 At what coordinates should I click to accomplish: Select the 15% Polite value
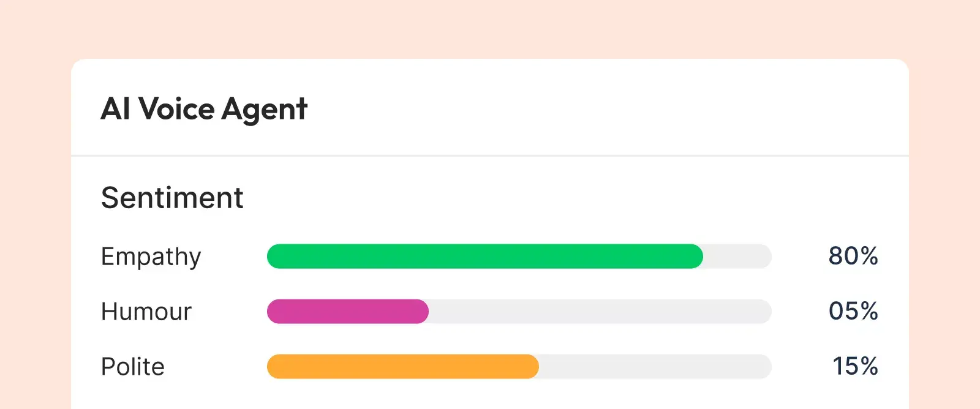[x=855, y=366]
